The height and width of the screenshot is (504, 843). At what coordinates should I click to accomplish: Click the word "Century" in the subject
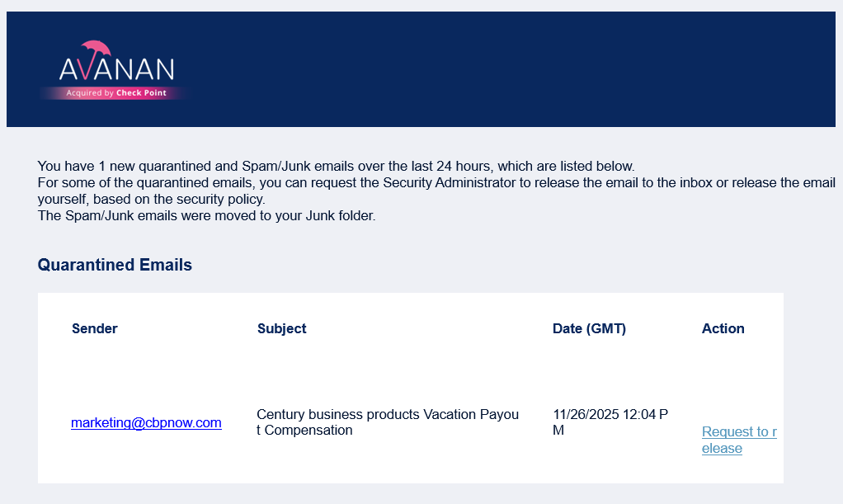pyautogui.click(x=280, y=414)
